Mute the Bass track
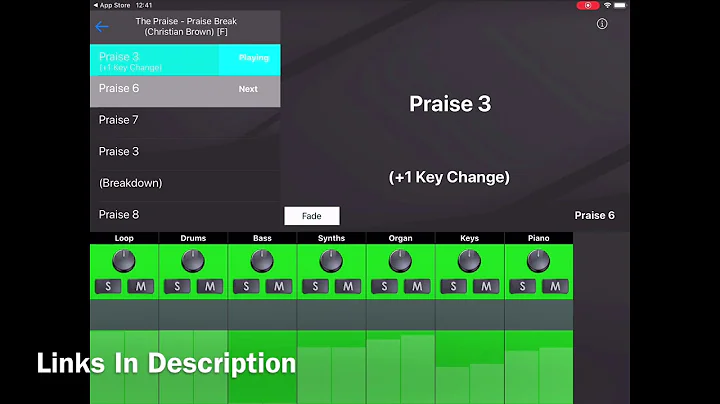 [279, 286]
